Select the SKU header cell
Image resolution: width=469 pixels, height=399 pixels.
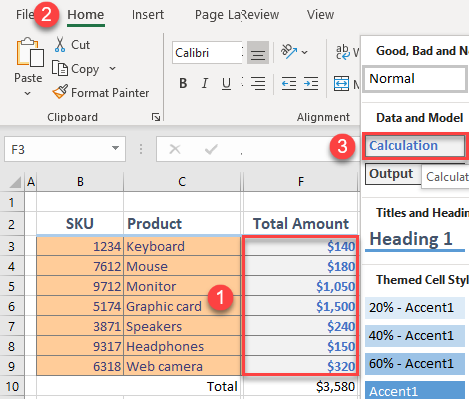click(80, 224)
